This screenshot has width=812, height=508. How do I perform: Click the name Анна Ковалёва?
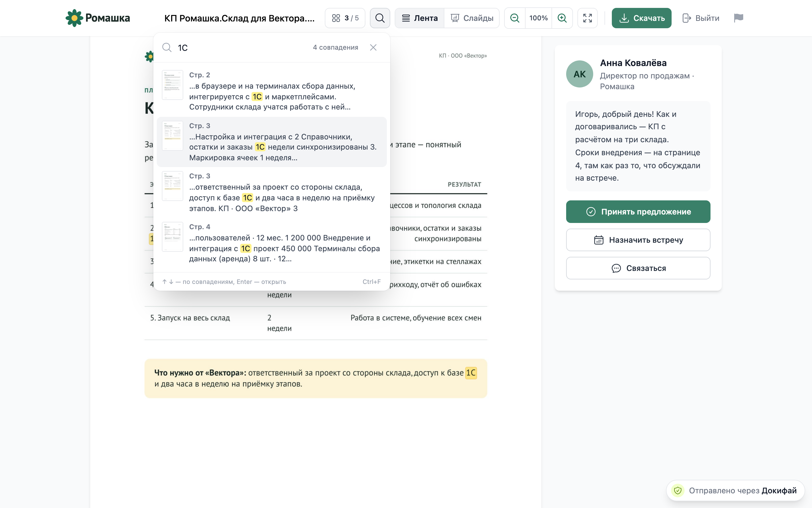[x=633, y=63]
